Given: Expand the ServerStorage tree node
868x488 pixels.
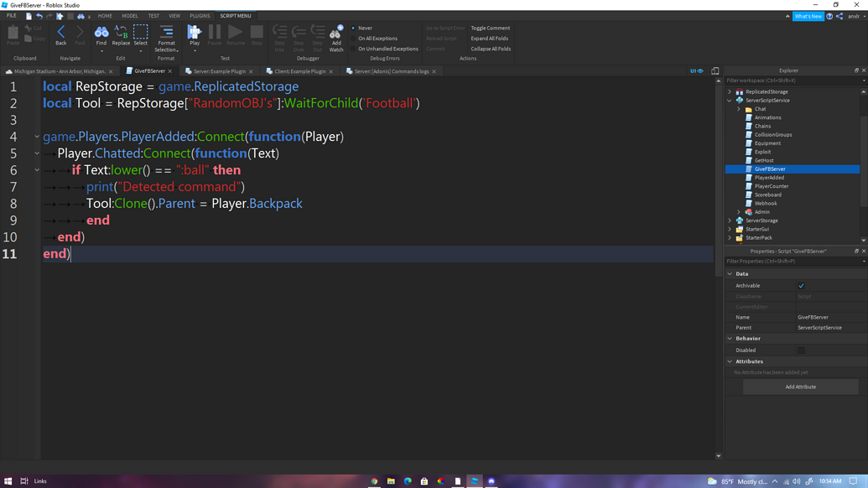Looking at the screenshot, I should pos(730,221).
